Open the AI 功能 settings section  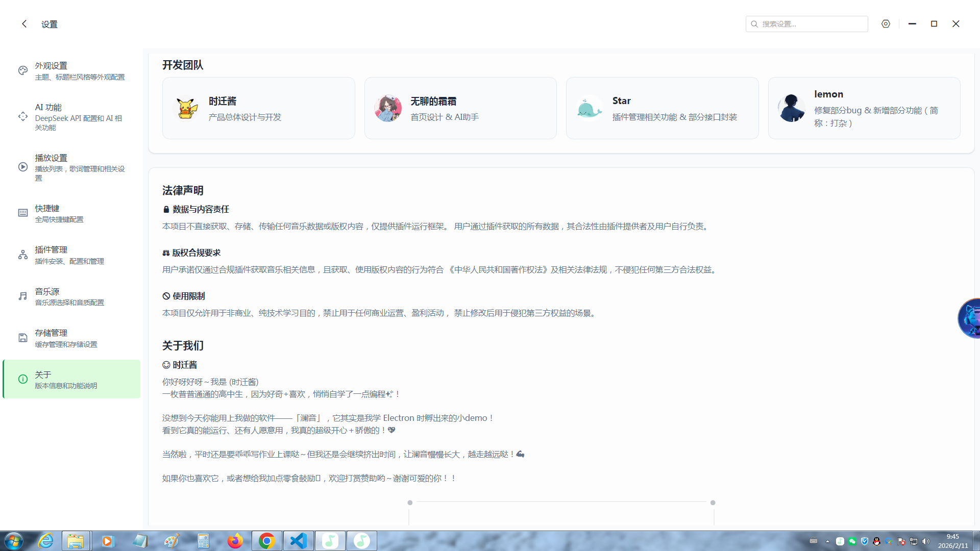pos(71,117)
